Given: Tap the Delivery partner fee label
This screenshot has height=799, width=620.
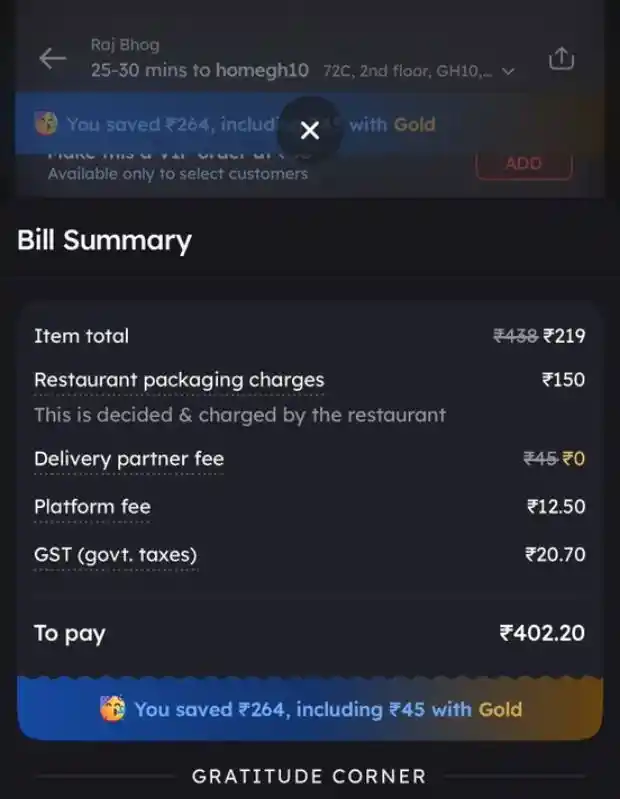Looking at the screenshot, I should coord(129,459).
